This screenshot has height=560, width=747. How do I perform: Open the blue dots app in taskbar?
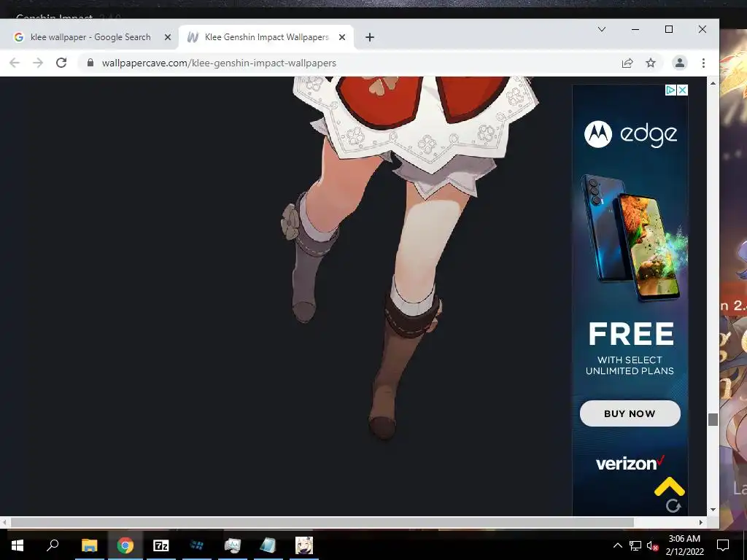[197, 545]
